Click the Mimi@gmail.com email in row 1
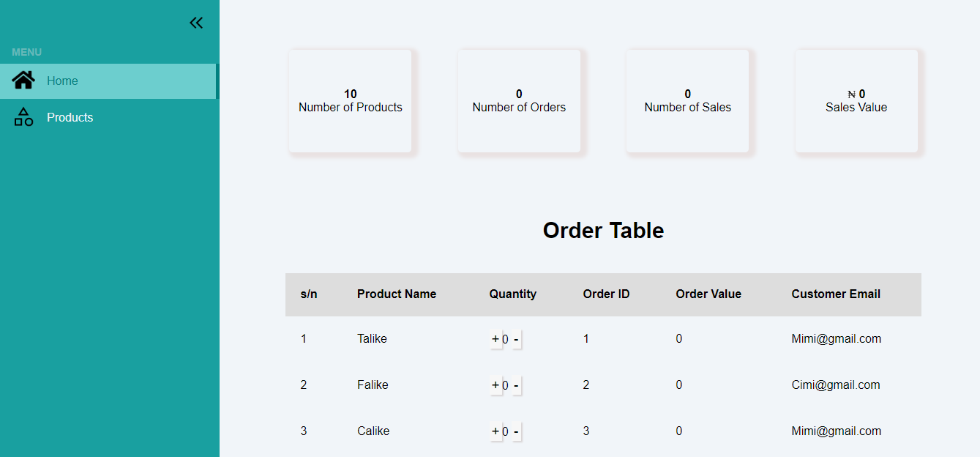The width and height of the screenshot is (980, 457). 837,339
